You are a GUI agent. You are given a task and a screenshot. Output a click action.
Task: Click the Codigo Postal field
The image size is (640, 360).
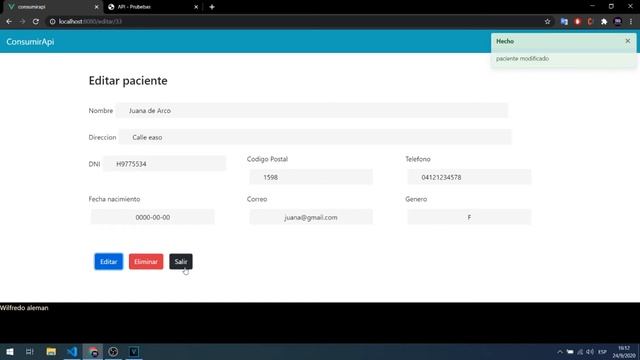point(311,177)
